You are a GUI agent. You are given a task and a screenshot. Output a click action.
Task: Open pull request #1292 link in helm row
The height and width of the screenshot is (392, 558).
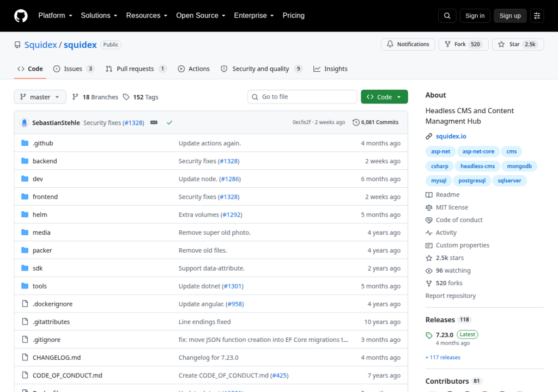pos(231,215)
